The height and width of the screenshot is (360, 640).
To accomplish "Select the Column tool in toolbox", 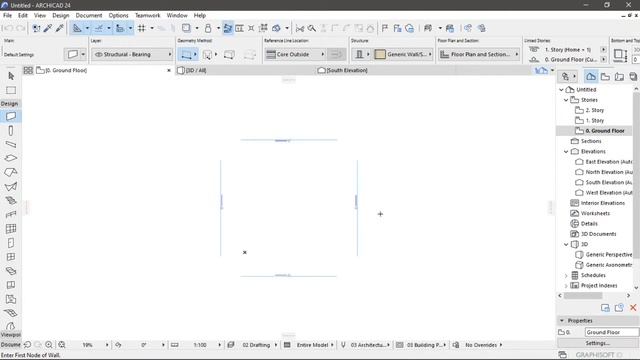I will pos(11,131).
